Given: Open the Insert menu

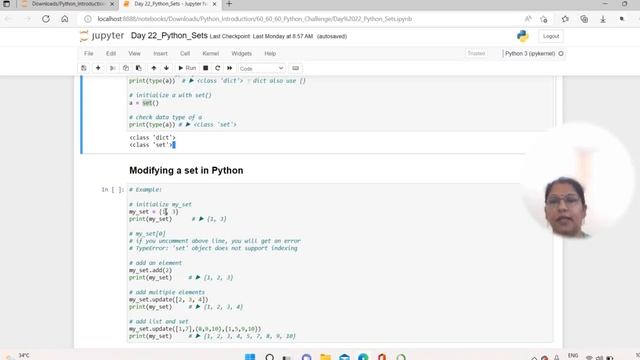Looking at the screenshot, I should 160,53.
